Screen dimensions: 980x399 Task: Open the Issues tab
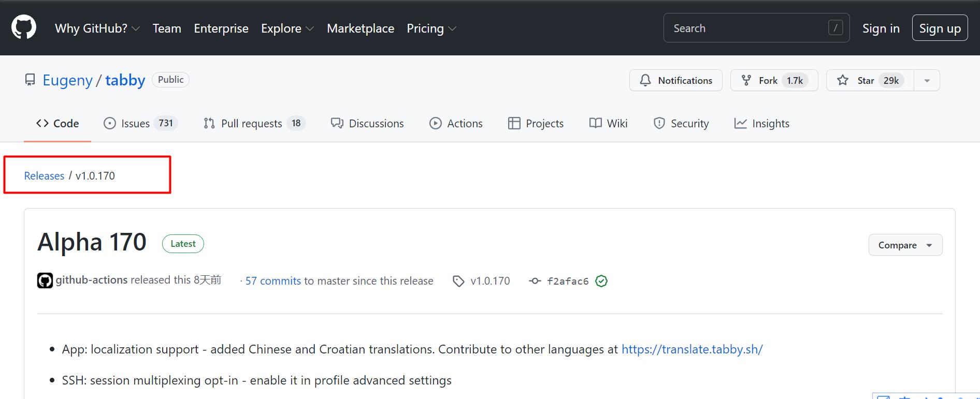coord(140,124)
